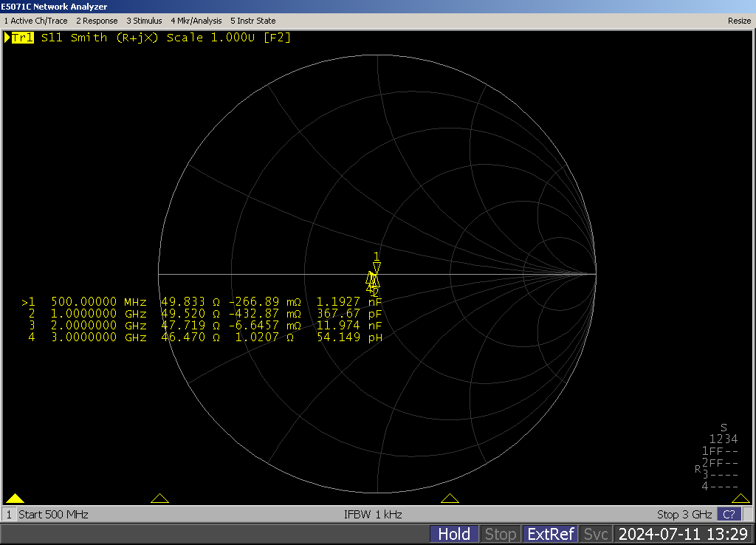Click the hollow 2 GHz marker on the frequency axis
Image resolution: width=756 pixels, height=545 pixels.
coord(450,498)
